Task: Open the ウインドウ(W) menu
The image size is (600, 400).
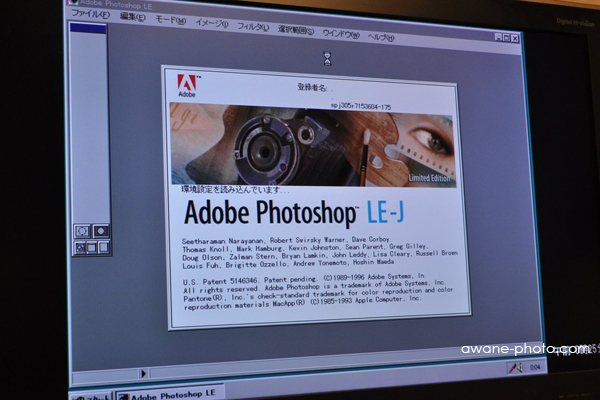Action: point(341,34)
